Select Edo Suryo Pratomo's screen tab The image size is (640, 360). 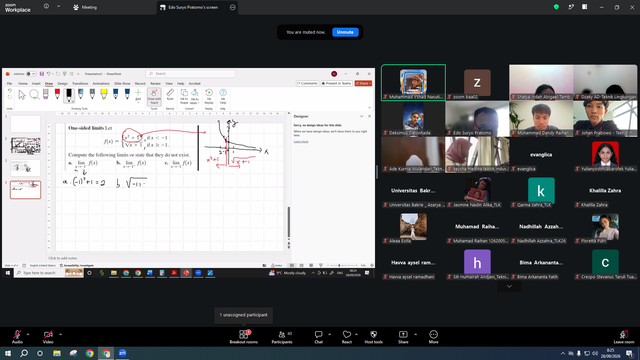point(193,7)
